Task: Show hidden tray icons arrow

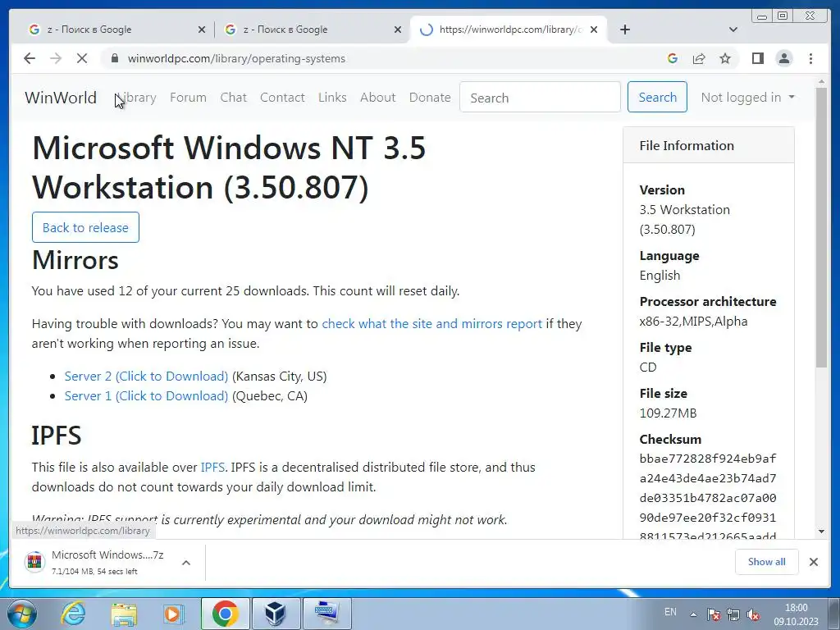Action: point(693,614)
